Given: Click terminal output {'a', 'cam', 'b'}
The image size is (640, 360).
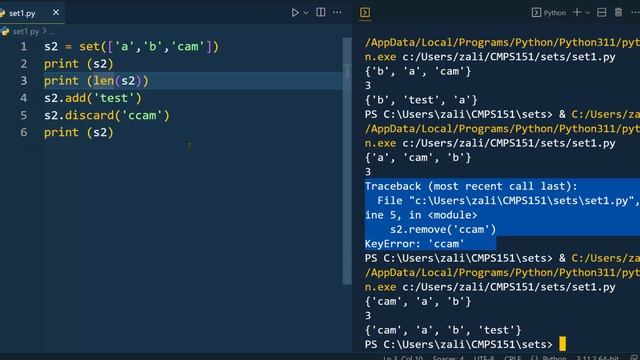Looking at the screenshot, I should pyautogui.click(x=418, y=158).
